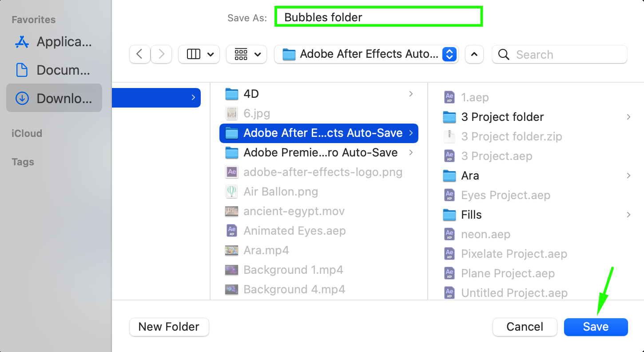The height and width of the screenshot is (352, 644).
Task: Click the Air Ballon.png thumbnail icon
Action: 231,192
